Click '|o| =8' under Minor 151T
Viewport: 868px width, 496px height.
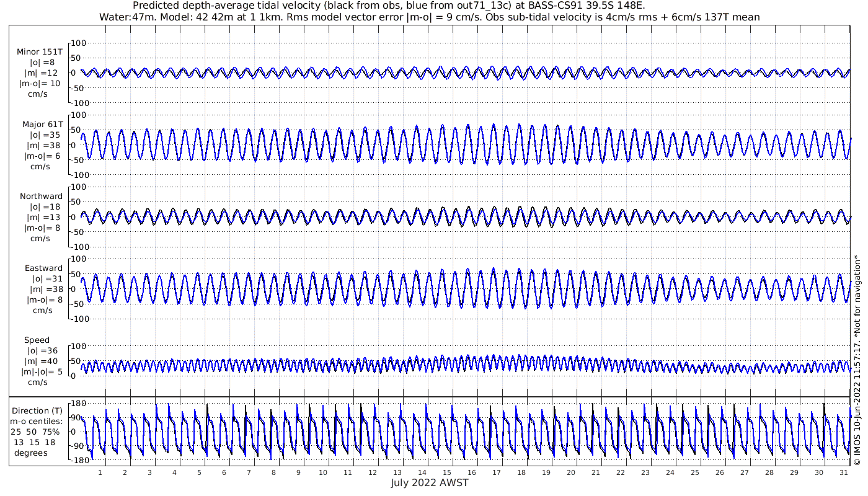click(x=43, y=62)
